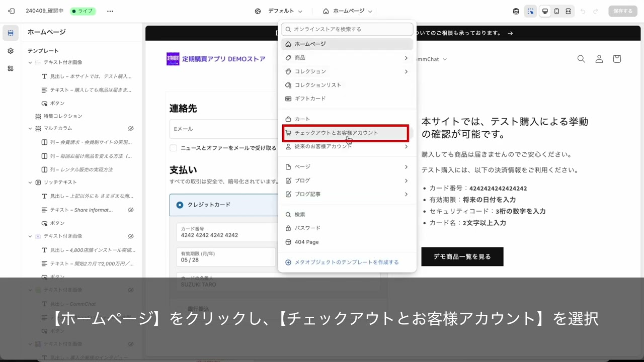Click the account person icon in preview
644x362 pixels.
[x=599, y=59]
